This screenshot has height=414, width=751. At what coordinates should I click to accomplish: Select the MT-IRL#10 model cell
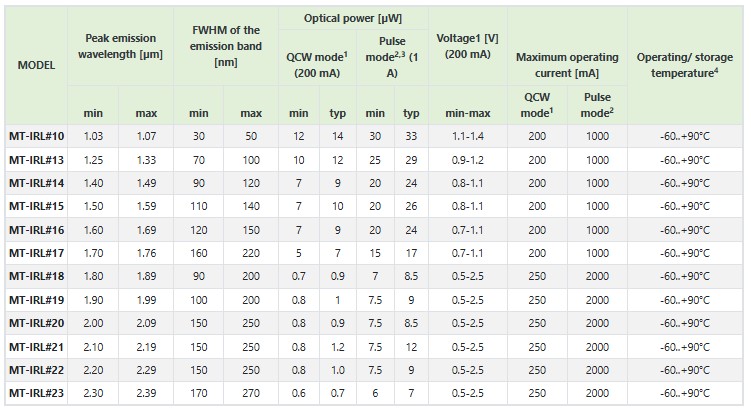pos(36,137)
